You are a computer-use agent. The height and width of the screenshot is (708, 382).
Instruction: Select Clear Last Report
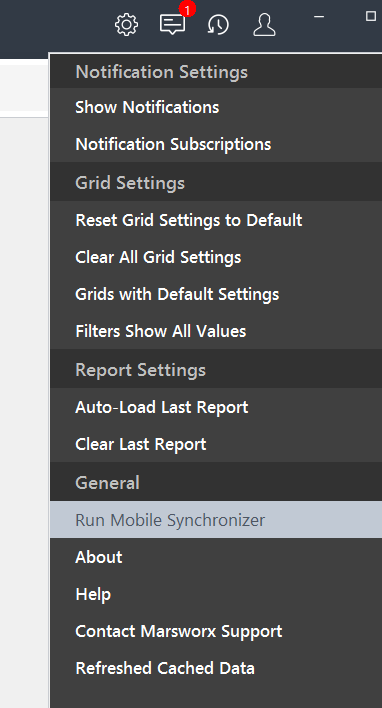pos(216,444)
